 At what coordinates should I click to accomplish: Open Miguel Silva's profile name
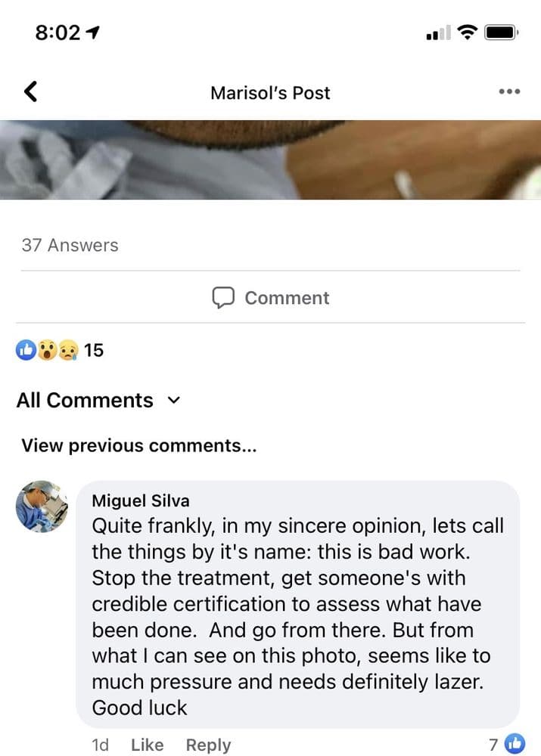coord(141,500)
